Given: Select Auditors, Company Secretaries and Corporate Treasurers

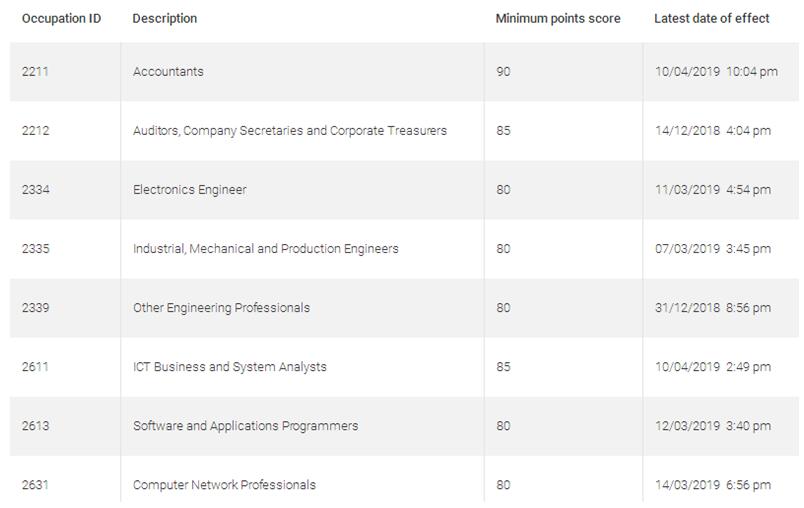Looking at the screenshot, I should (x=289, y=131).
